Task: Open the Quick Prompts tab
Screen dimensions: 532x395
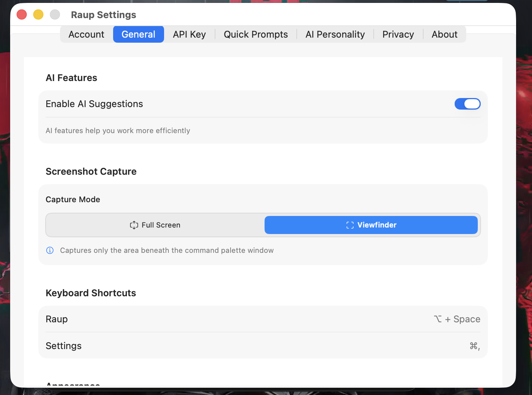Action: point(256,34)
